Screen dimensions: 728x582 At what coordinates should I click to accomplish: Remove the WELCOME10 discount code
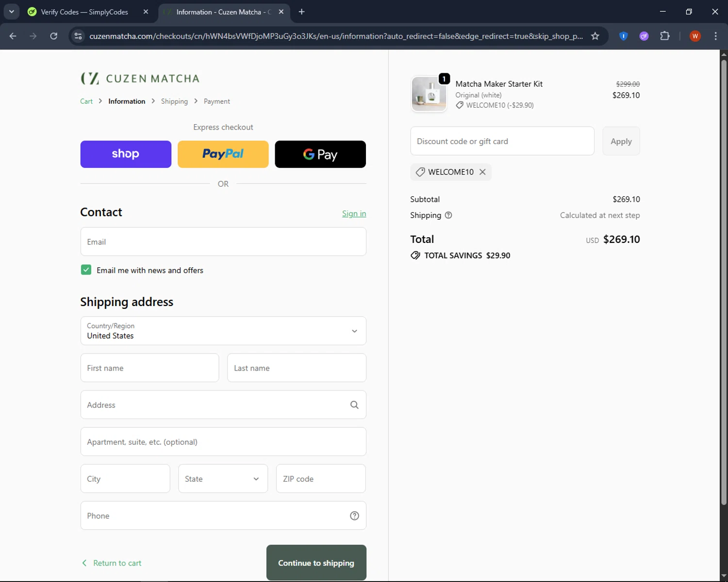[482, 172]
